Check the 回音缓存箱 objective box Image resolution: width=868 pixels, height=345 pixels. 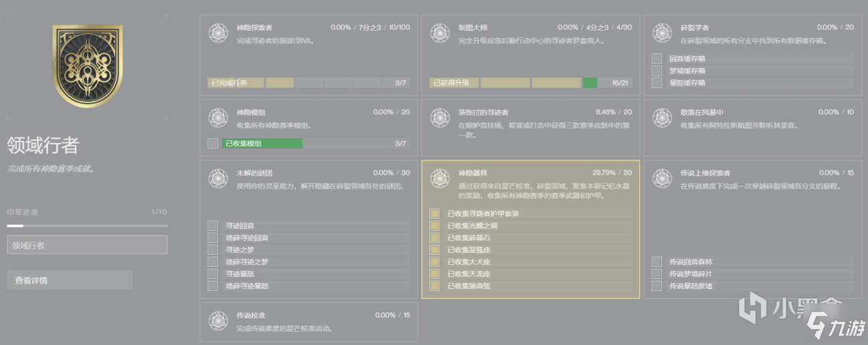657,59
